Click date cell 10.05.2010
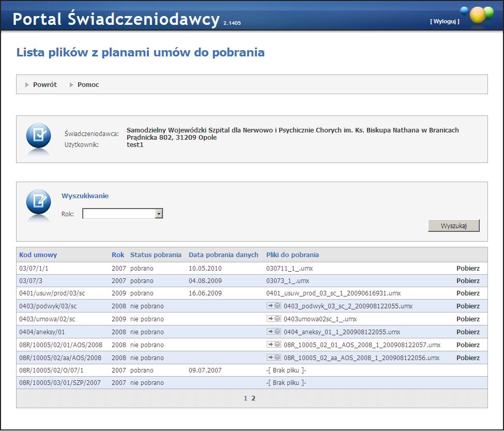Screen dimensions: 504x431 (x=205, y=268)
